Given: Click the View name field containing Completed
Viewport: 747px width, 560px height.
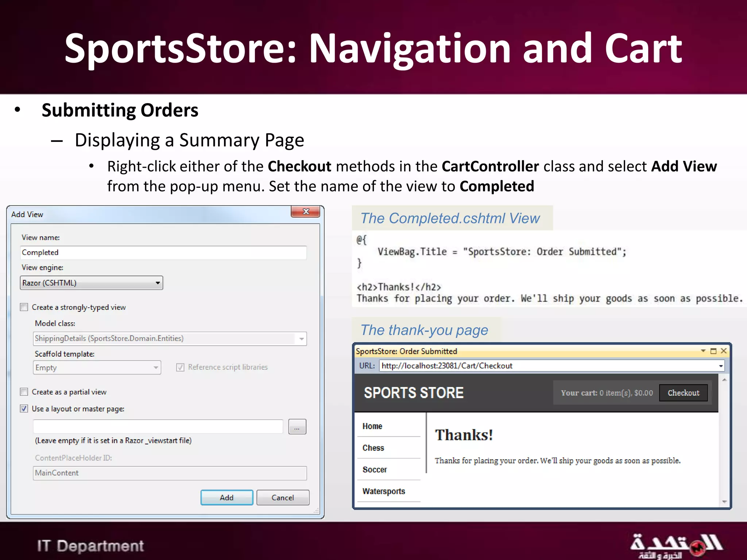Looking at the screenshot, I should click(x=163, y=252).
